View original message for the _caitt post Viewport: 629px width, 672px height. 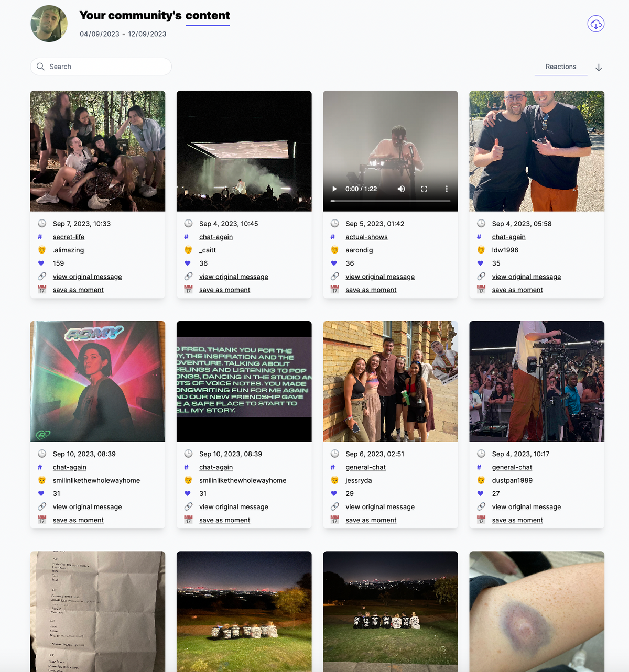[x=234, y=277]
